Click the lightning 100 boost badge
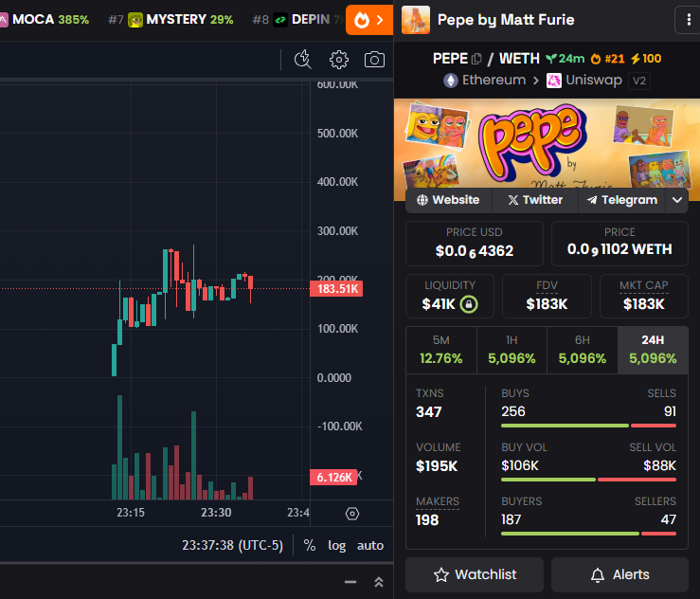 pos(646,59)
